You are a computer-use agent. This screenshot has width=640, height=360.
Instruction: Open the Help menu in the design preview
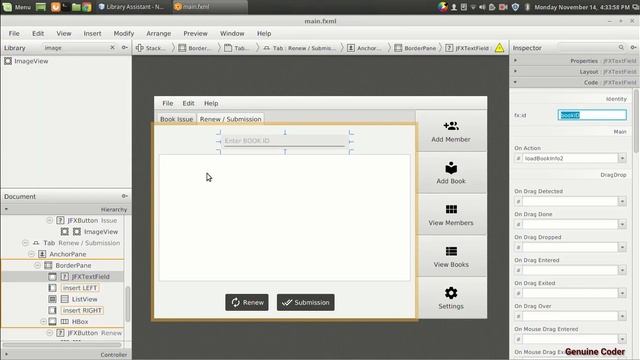coord(211,103)
